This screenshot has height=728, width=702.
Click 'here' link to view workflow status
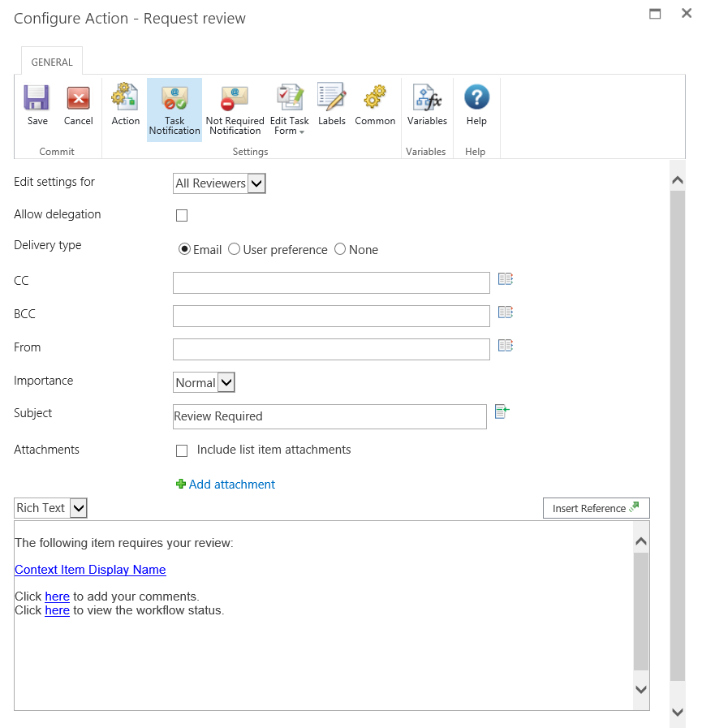[57, 610]
